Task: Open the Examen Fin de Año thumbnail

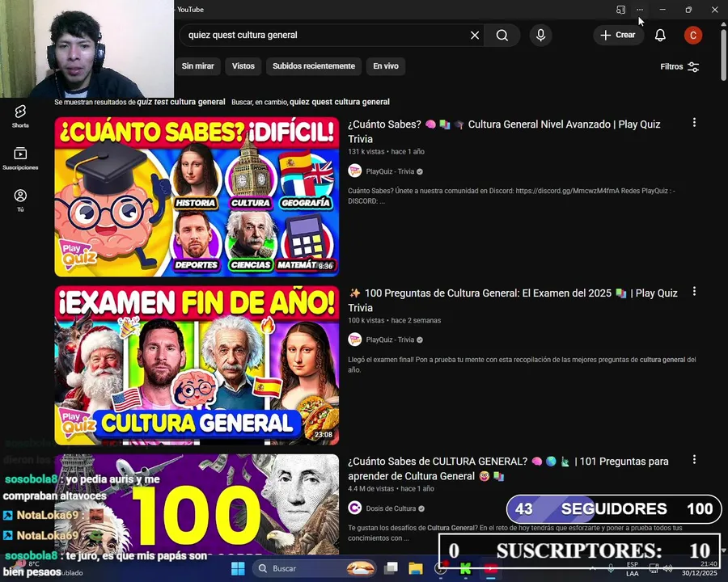Action: [x=197, y=365]
